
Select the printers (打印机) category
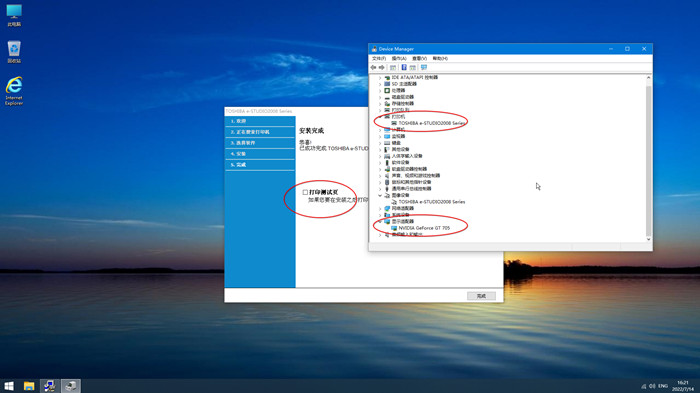[398, 117]
